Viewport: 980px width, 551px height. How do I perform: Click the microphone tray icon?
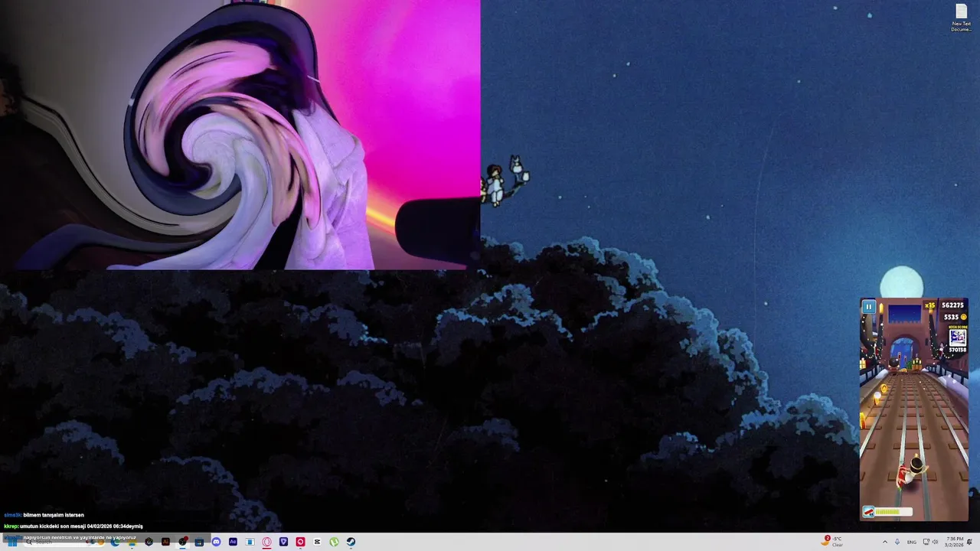(x=897, y=542)
